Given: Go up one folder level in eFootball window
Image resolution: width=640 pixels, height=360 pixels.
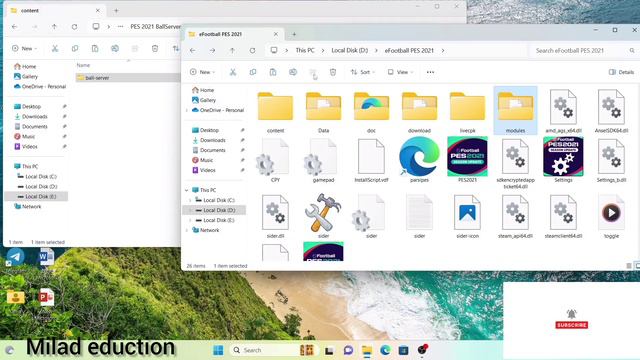Looking at the screenshot, I should coord(232,51).
